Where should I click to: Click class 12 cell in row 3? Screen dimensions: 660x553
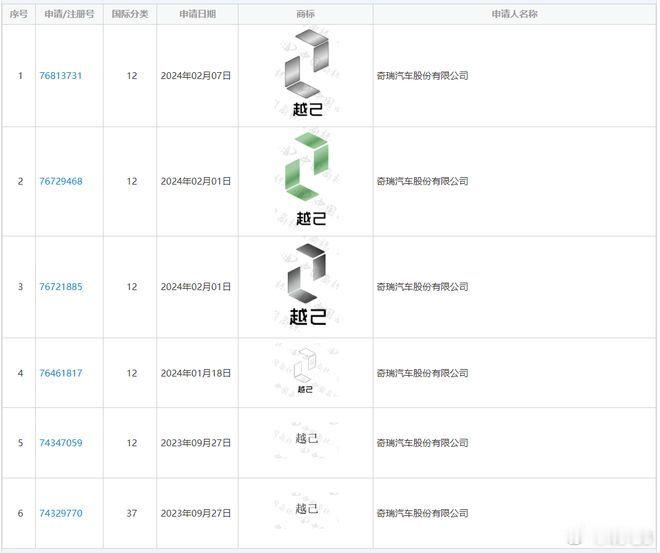[132, 287]
